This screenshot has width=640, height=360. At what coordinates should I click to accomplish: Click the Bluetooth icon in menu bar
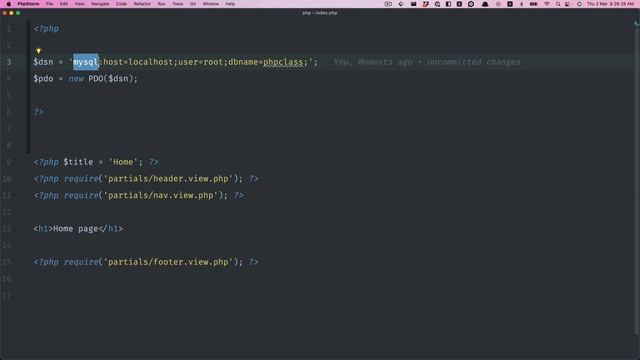[521, 4]
